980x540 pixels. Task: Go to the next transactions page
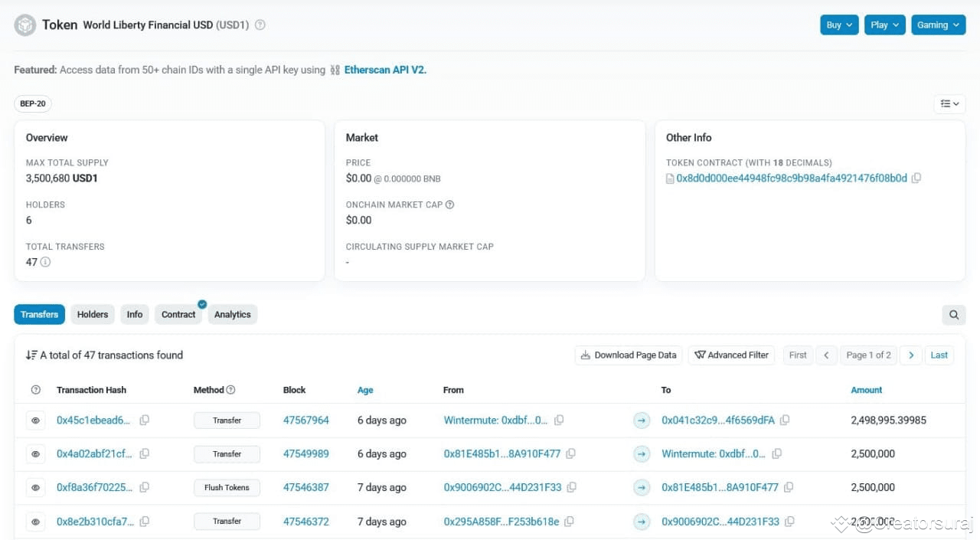tap(910, 355)
